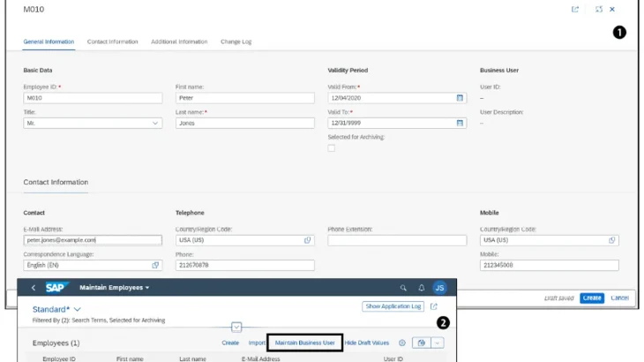
Task: Click Maintain Business User
Action: (304, 343)
